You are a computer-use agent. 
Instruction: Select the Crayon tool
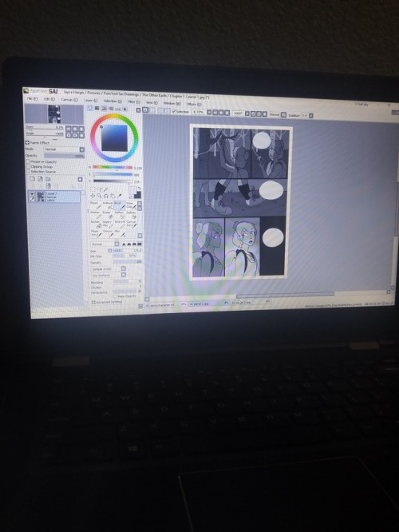108,233
